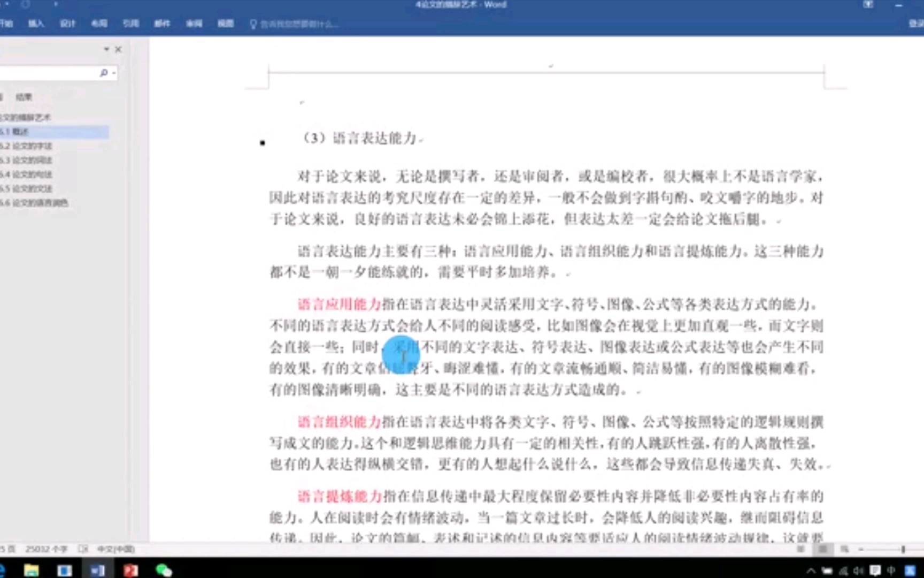This screenshot has width=924, height=578.
Task: Select heading 6.1 in navigation pane
Action: click(x=54, y=132)
